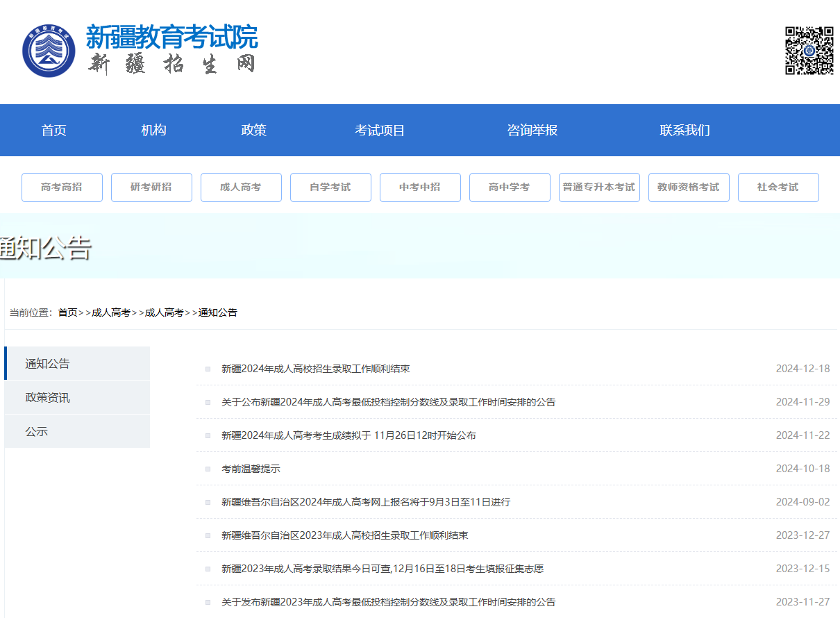Image resolution: width=840 pixels, height=618 pixels.
Task: Click the 首页 breadcrumb link
Action: point(67,313)
